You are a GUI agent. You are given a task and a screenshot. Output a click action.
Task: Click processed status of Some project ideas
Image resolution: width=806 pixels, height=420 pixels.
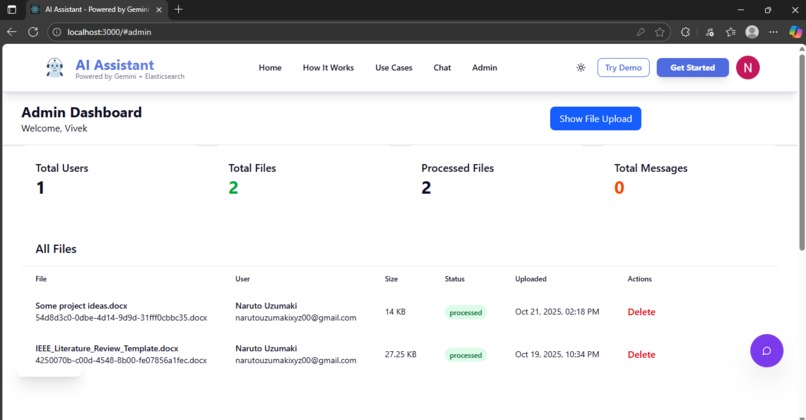click(x=466, y=313)
